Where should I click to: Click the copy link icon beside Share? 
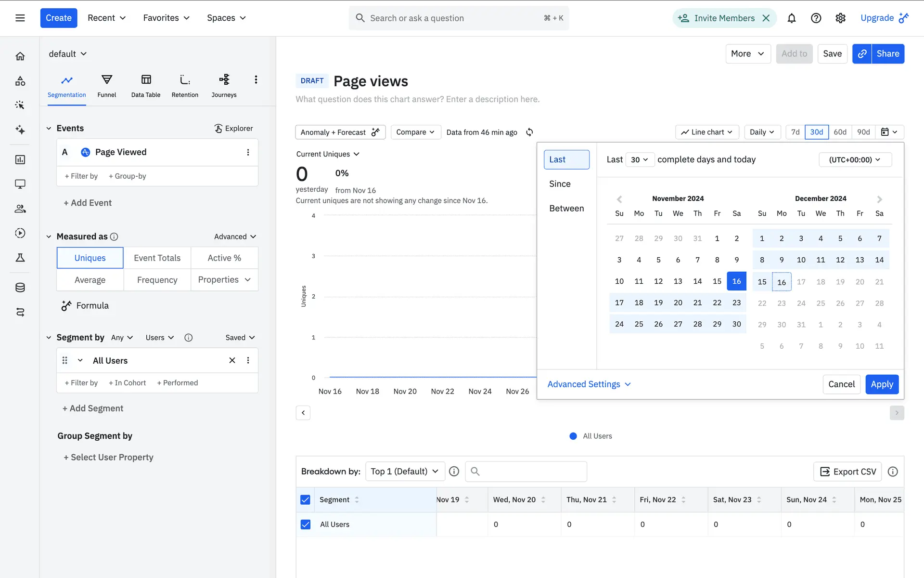tap(862, 54)
